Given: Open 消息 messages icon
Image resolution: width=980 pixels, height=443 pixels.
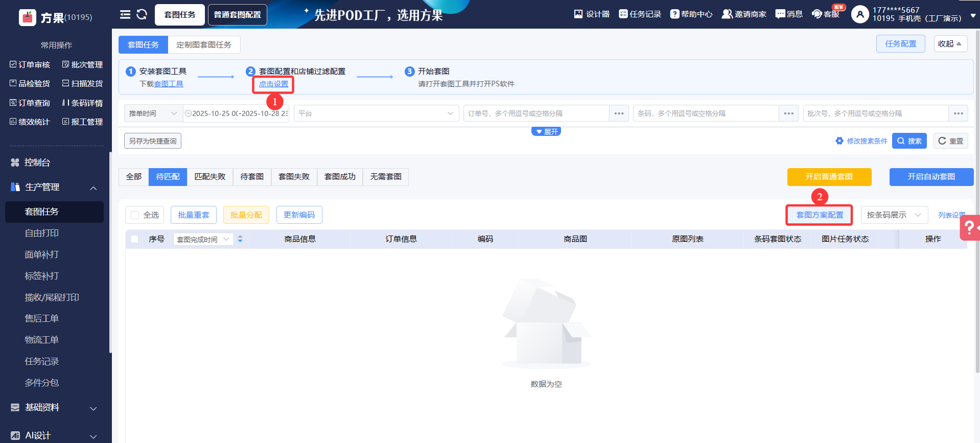Looking at the screenshot, I should coord(788,14).
